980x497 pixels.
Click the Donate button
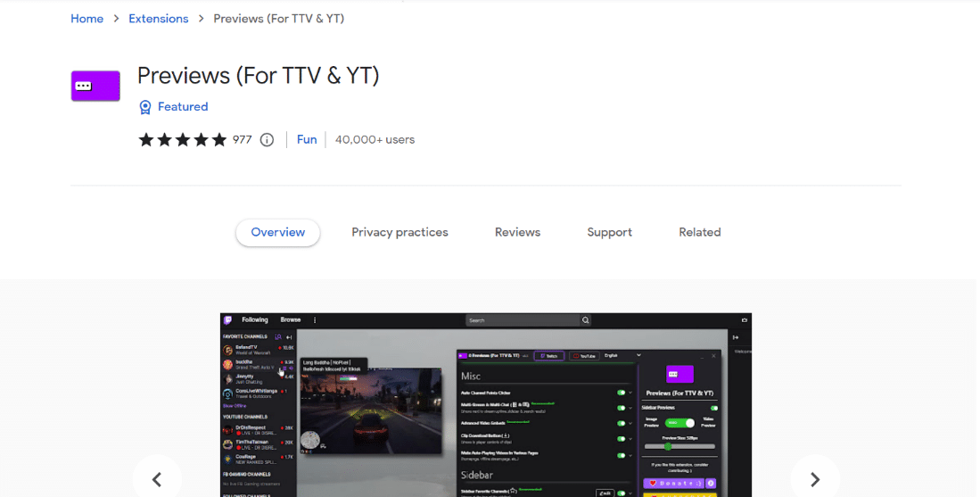coord(674,484)
